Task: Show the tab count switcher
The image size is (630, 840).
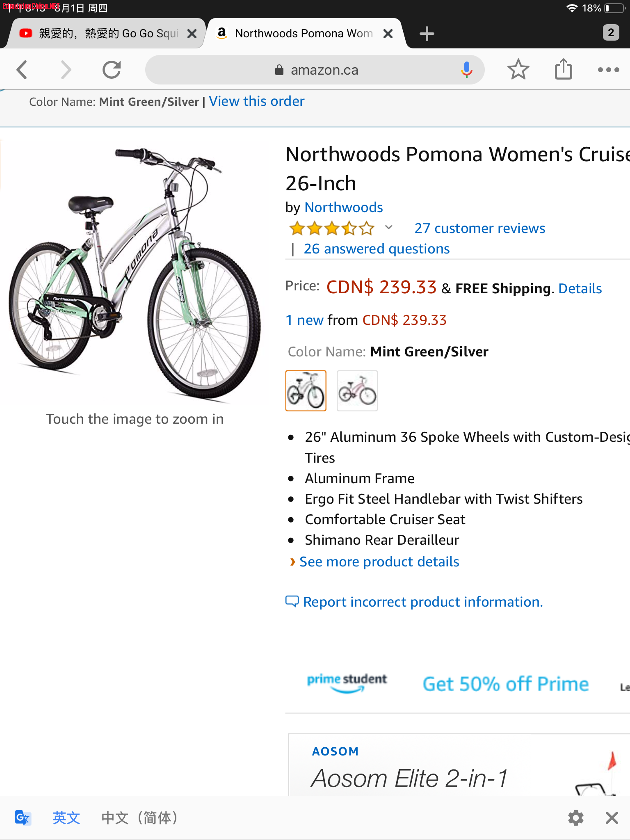Action: click(x=611, y=32)
